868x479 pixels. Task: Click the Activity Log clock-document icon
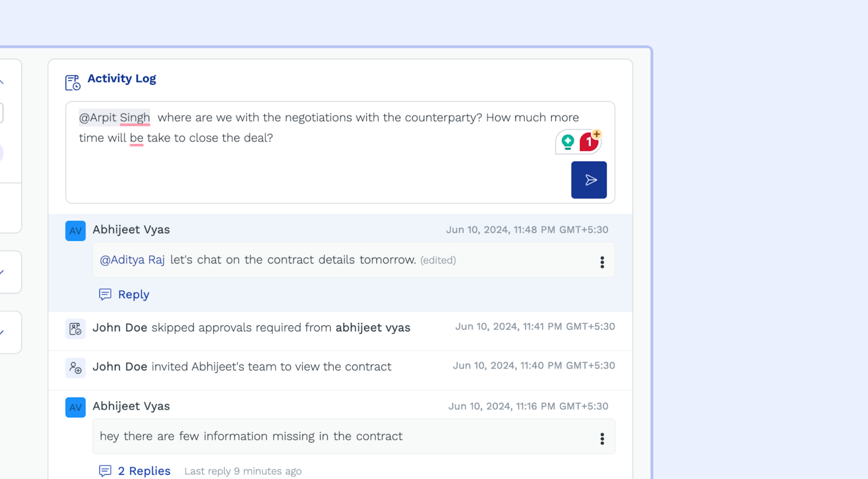point(73,82)
